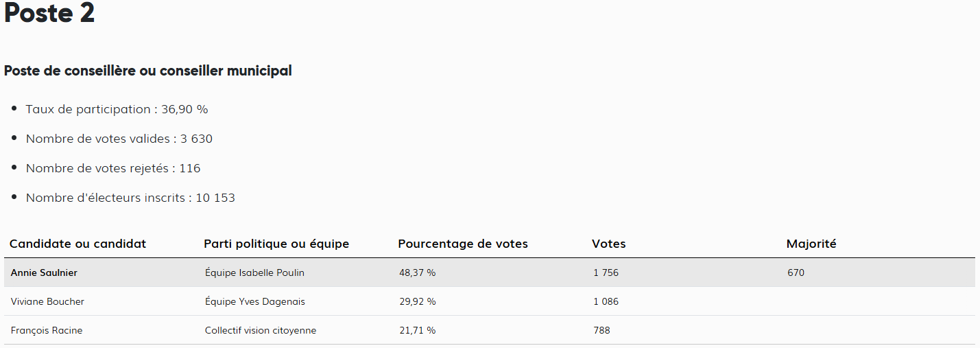Click the "Votes" column header

pyautogui.click(x=609, y=244)
